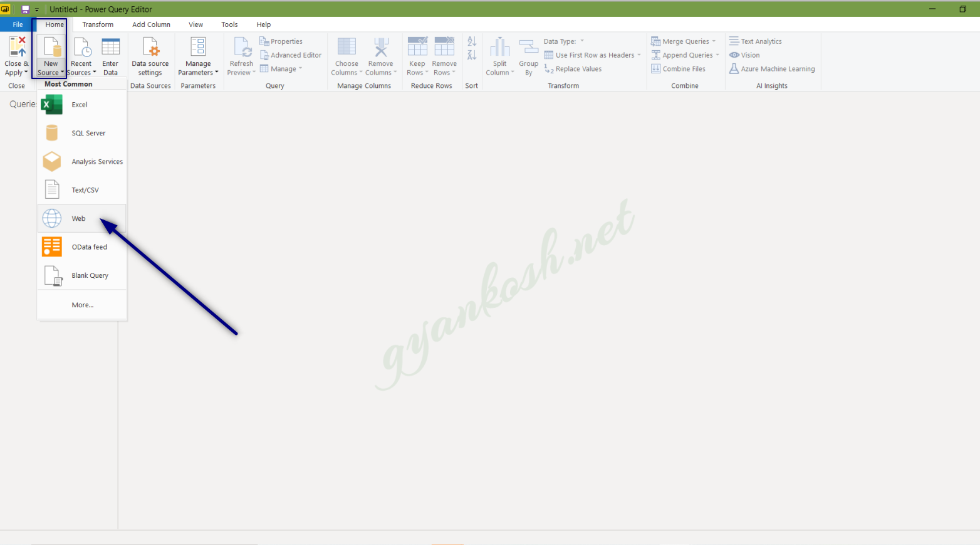Open the Help tab
This screenshot has height=545, width=980.
[264, 24]
